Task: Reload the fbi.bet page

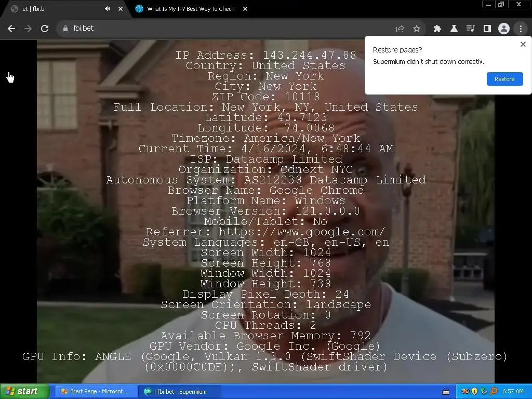Action: tap(45, 29)
